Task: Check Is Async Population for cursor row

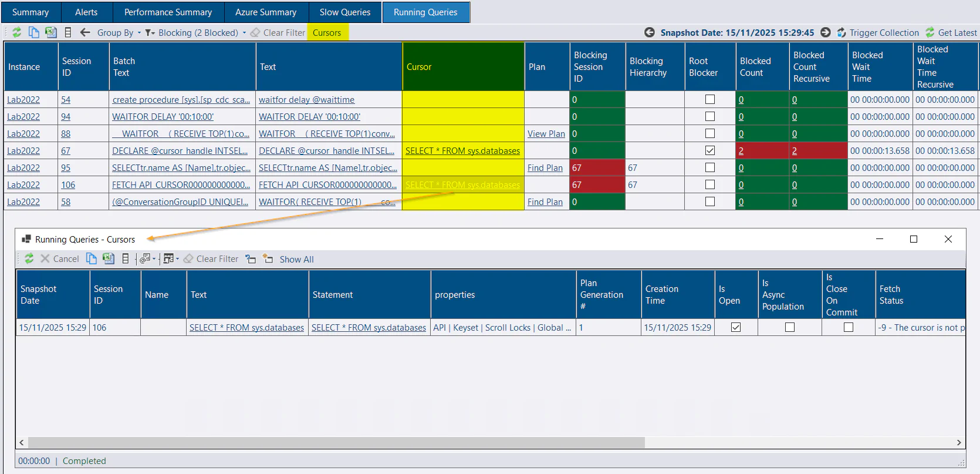Action: click(790, 327)
